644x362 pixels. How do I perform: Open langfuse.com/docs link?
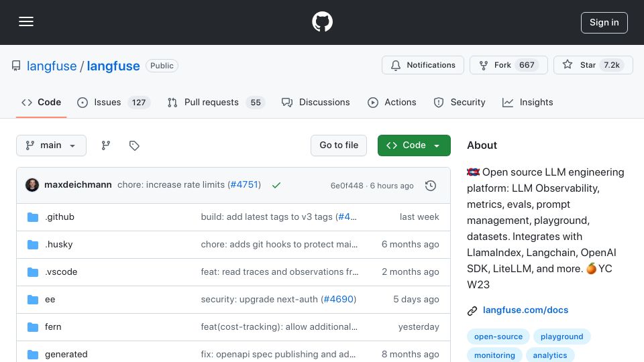[x=525, y=310]
